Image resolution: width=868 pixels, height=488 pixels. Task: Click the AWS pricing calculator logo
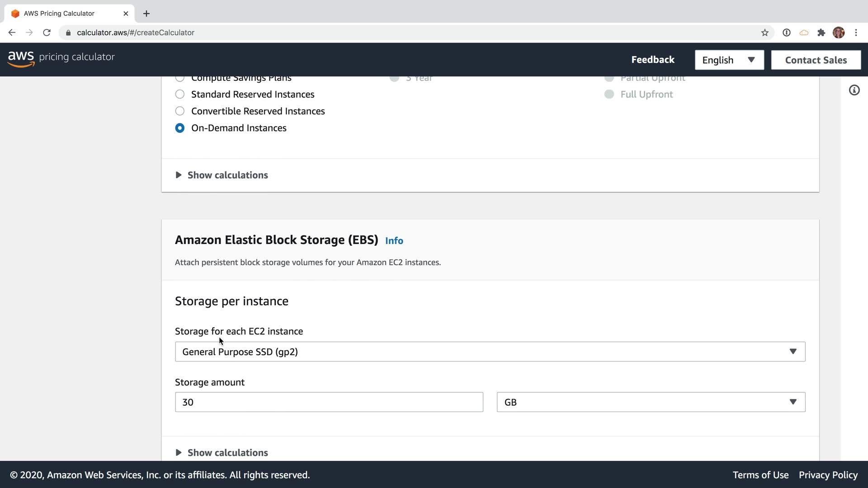pos(61,59)
